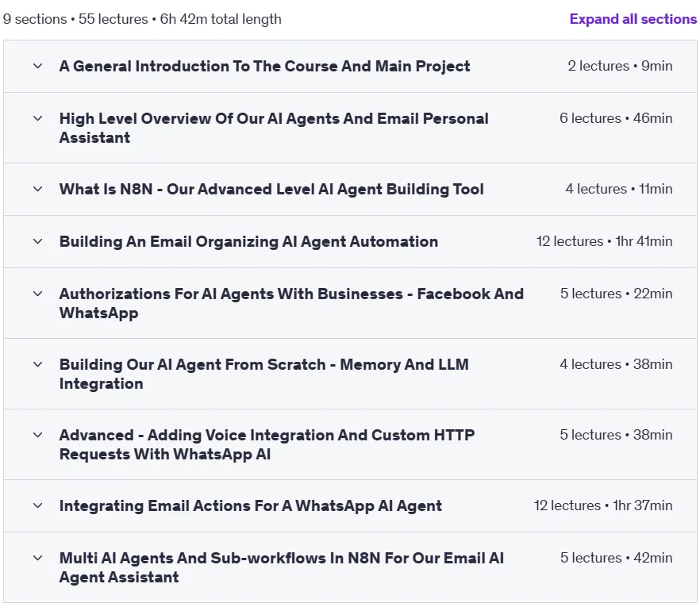Select What Is N8N section title
Image resolution: width=700 pixels, height=607 pixels.
tap(271, 189)
